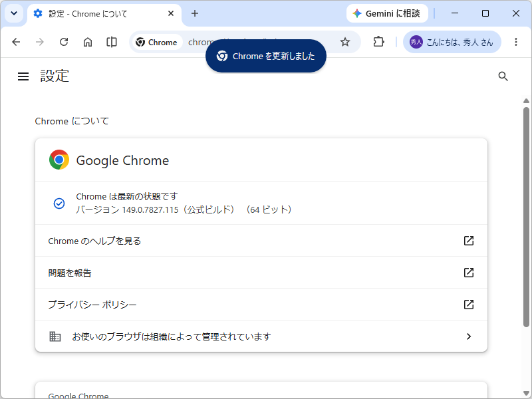Click the up-to-date checkmark icon
The image size is (532, 399).
pos(59,203)
